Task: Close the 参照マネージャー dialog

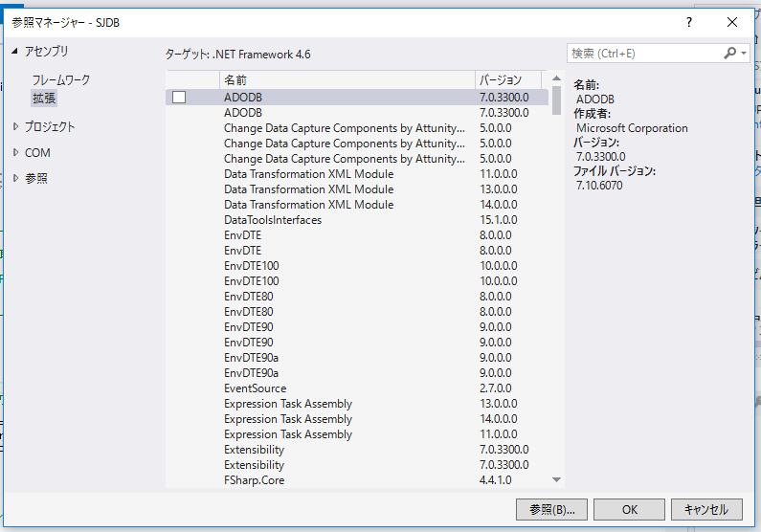Action: 732,22
